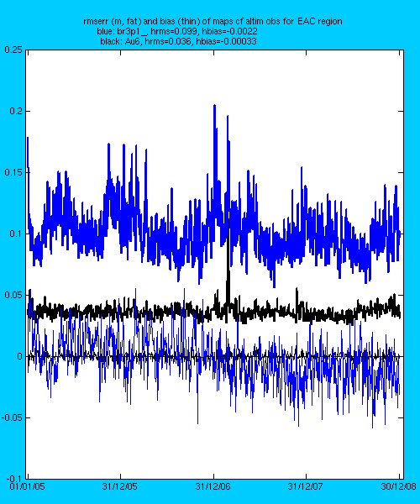Image resolution: width=420 pixels, height=504 pixels.
Task: Click the x-axis date label 31/12/05
Action: [x=120, y=486]
